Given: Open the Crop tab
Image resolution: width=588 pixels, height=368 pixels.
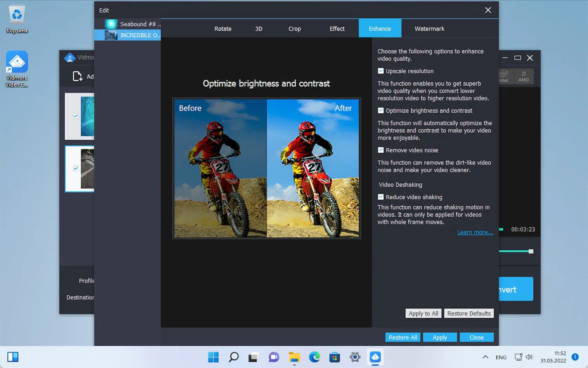Looking at the screenshot, I should click(294, 29).
